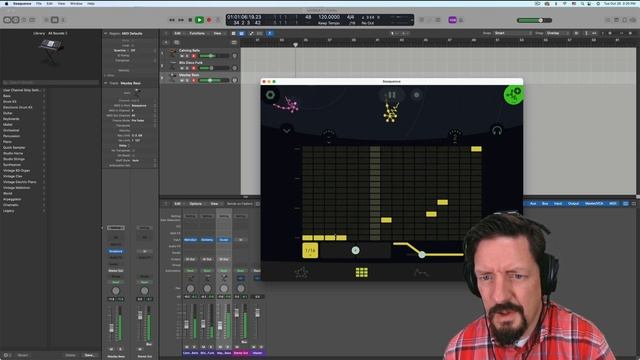Switch to the curve tab at the sequencer bottom
The height and width of the screenshot is (360, 640).
point(421,272)
